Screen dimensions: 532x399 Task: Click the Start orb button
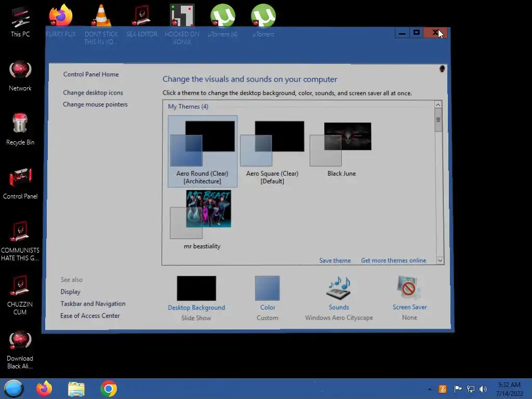(14, 389)
